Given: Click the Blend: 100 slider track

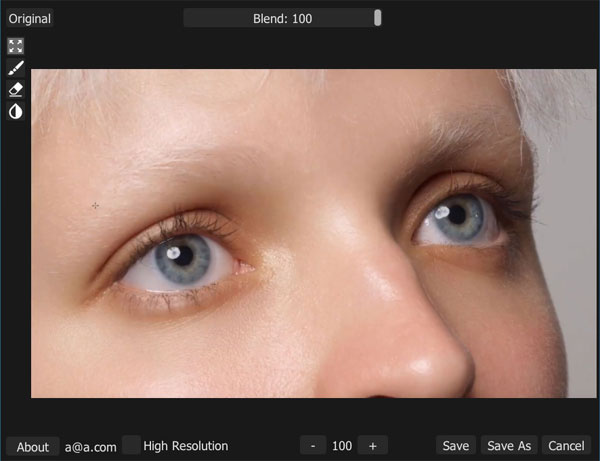Looking at the screenshot, I should (282, 18).
